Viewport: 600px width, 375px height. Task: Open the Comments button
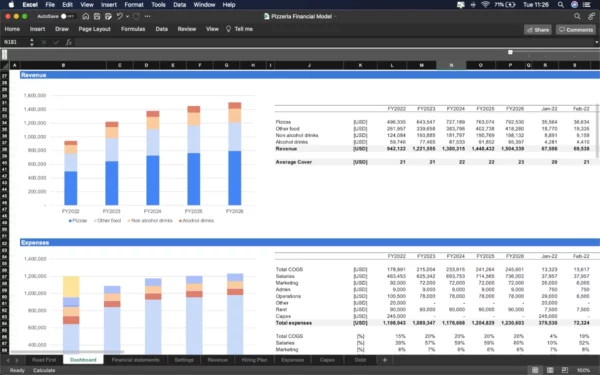tap(576, 29)
